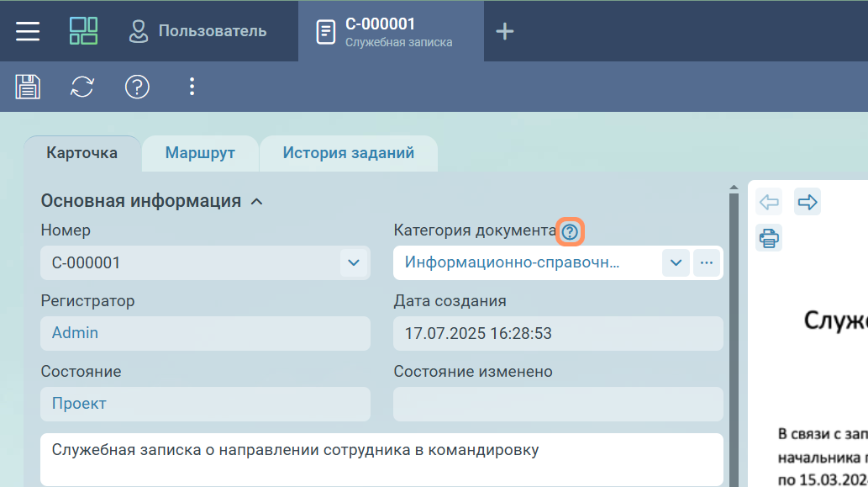Show help for Категория документа
Viewport: 868px width, 487px height.
571,231
